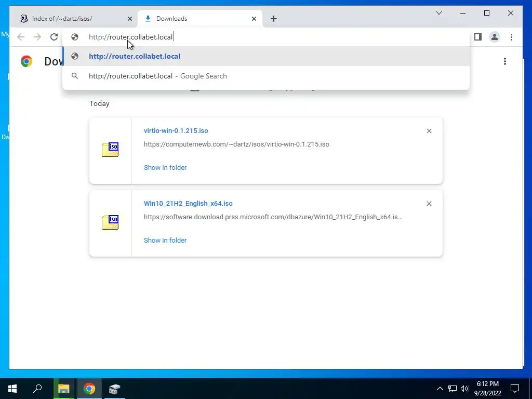Click the magnifier icon of search suggestion
This screenshot has width=532, height=399.
click(75, 76)
